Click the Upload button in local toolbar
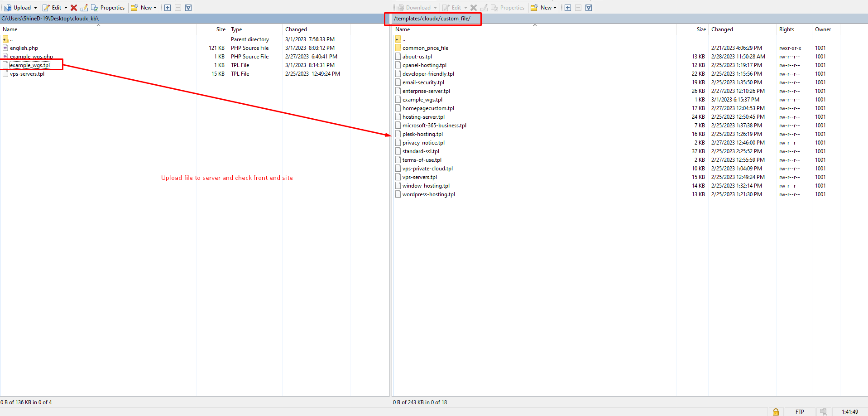This screenshot has height=416, width=868. pyautogui.click(x=18, y=8)
